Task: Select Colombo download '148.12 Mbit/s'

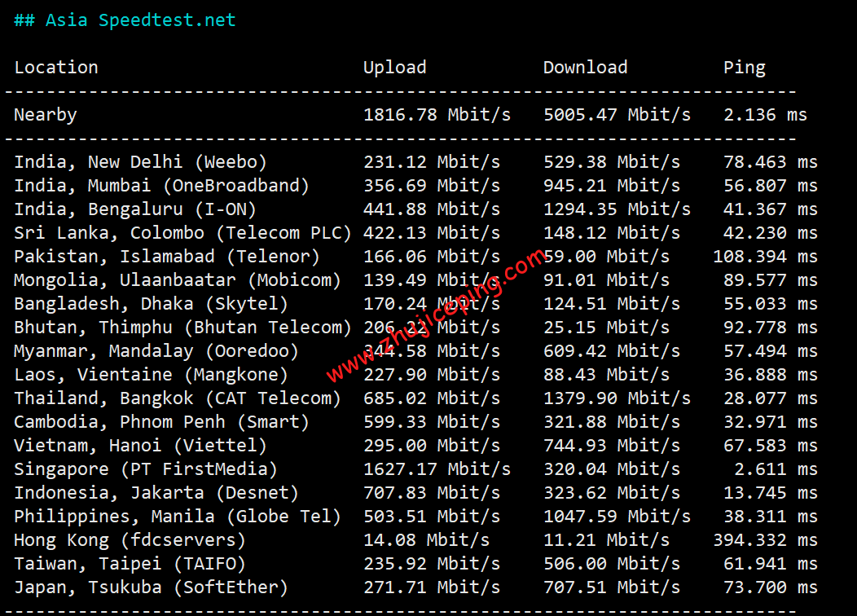Action: coord(612,233)
